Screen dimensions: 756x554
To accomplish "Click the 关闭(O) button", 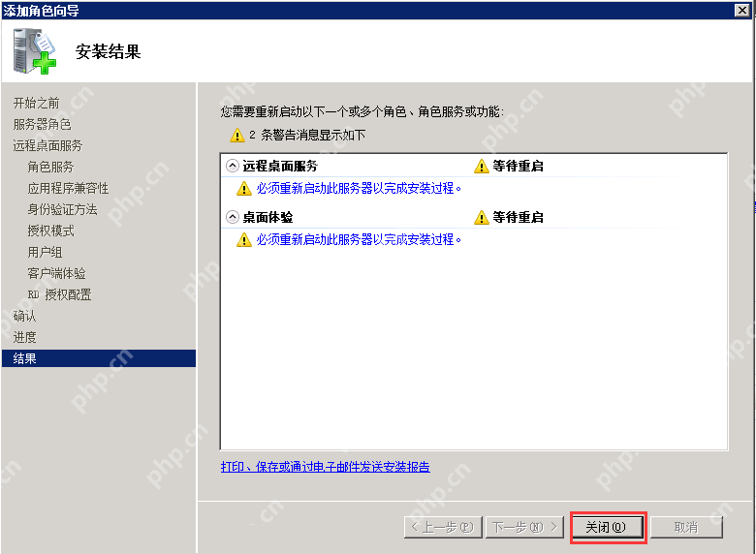I will 607,528.
